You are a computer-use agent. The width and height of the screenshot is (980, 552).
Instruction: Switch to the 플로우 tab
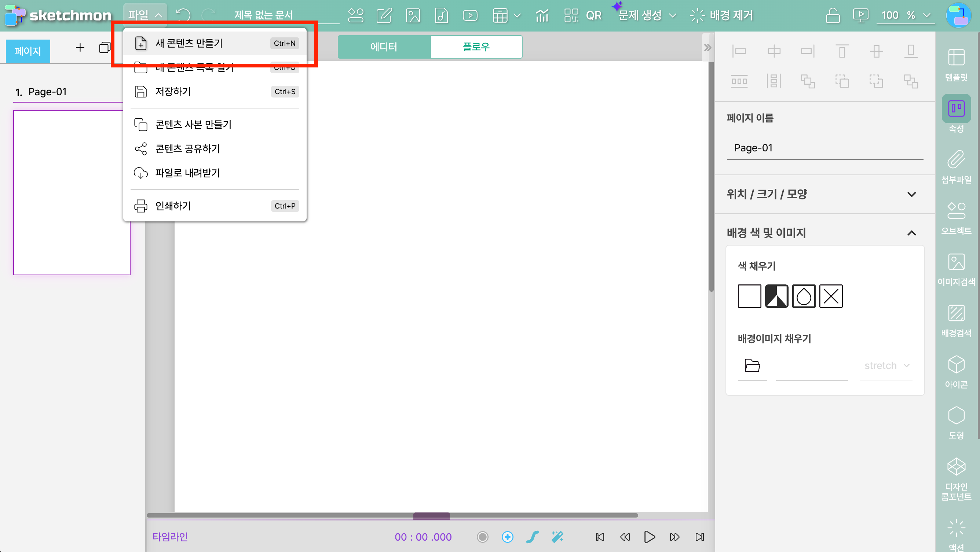(x=476, y=47)
